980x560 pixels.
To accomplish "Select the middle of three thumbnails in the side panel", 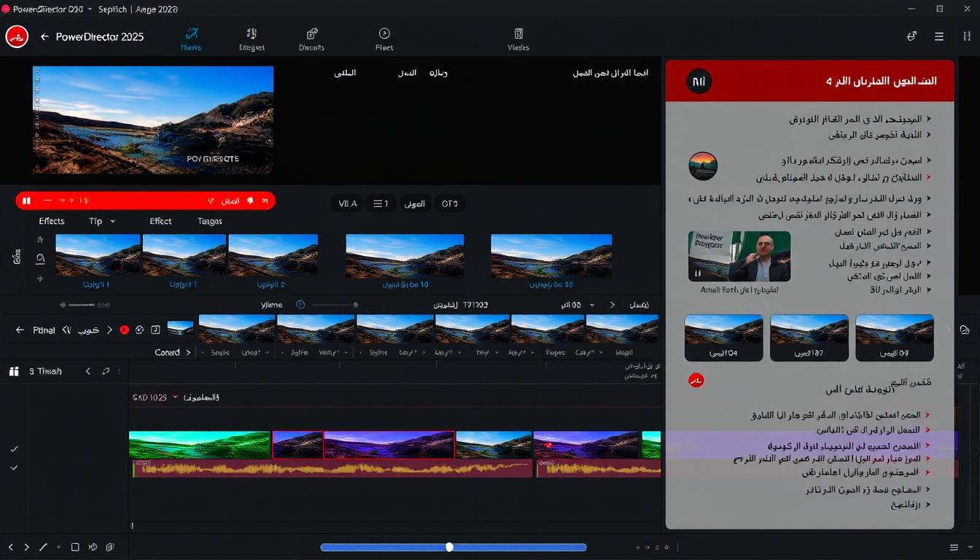I will point(809,338).
